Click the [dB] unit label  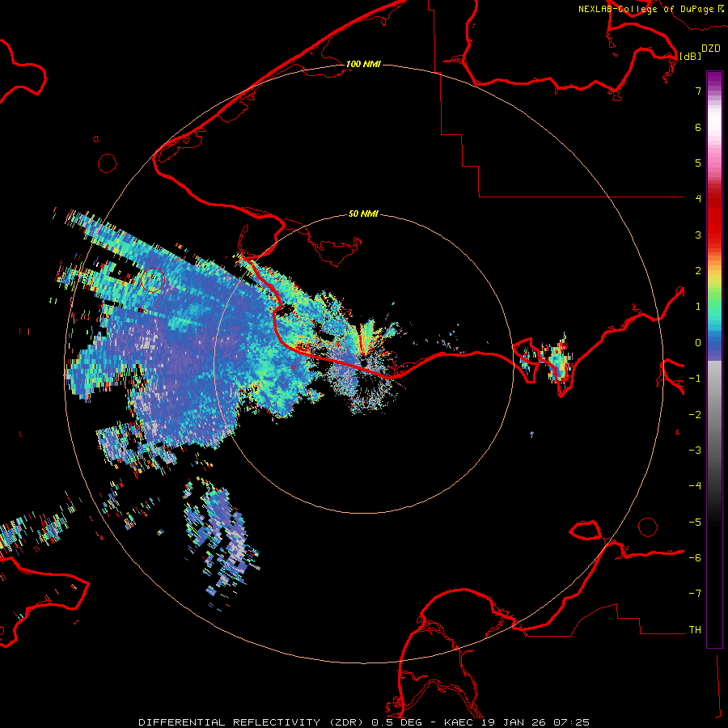[691, 57]
